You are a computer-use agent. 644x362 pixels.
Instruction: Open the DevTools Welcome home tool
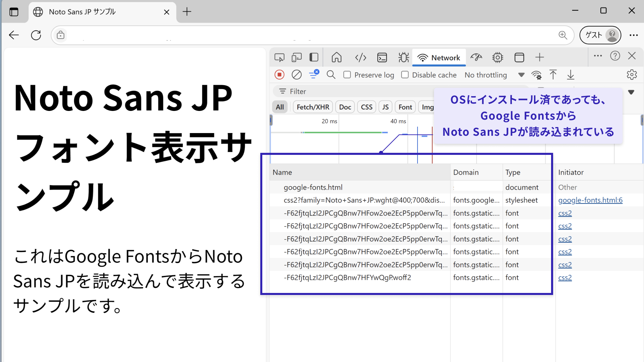click(336, 57)
